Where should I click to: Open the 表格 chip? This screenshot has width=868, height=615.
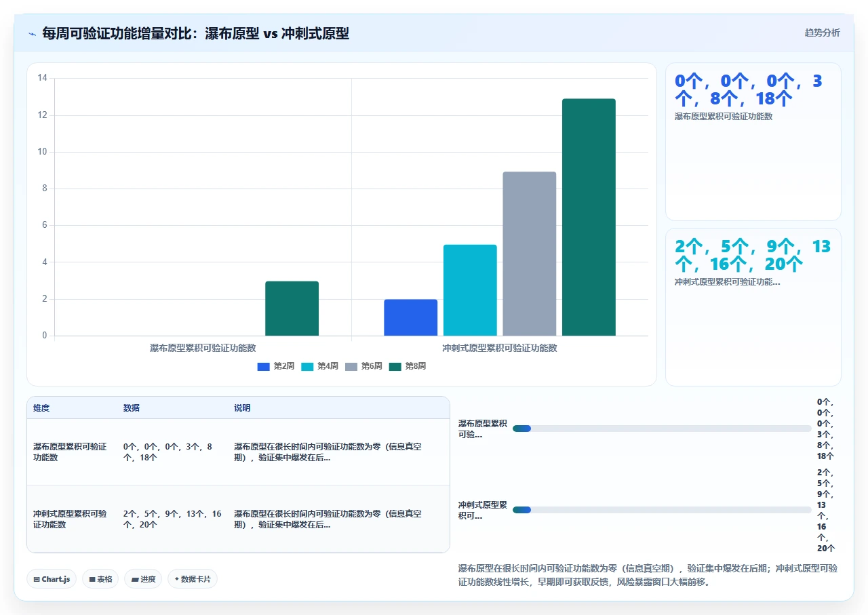(100, 579)
